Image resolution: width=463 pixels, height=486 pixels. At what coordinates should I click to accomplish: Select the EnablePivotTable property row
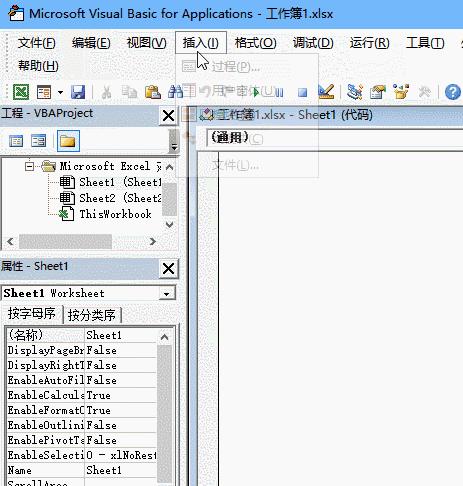81,440
